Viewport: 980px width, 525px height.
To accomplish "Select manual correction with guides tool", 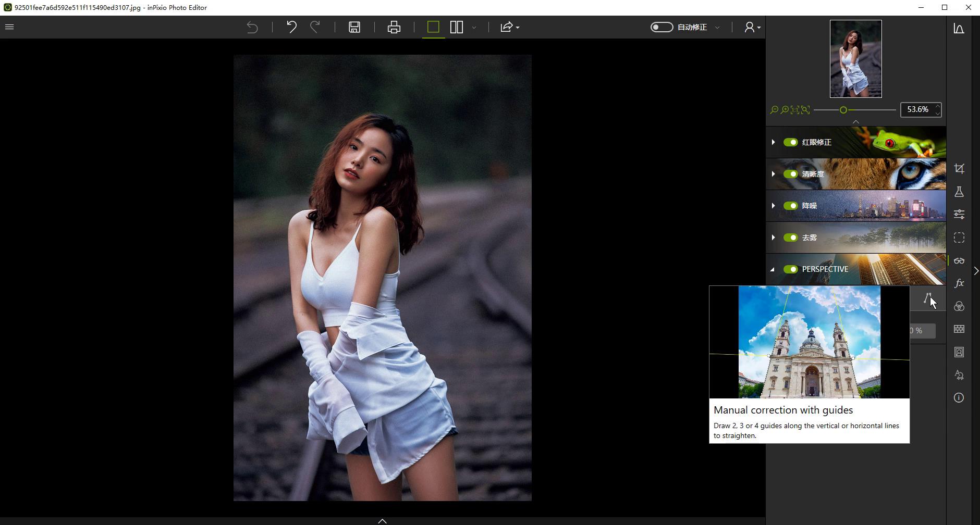I will [x=927, y=298].
